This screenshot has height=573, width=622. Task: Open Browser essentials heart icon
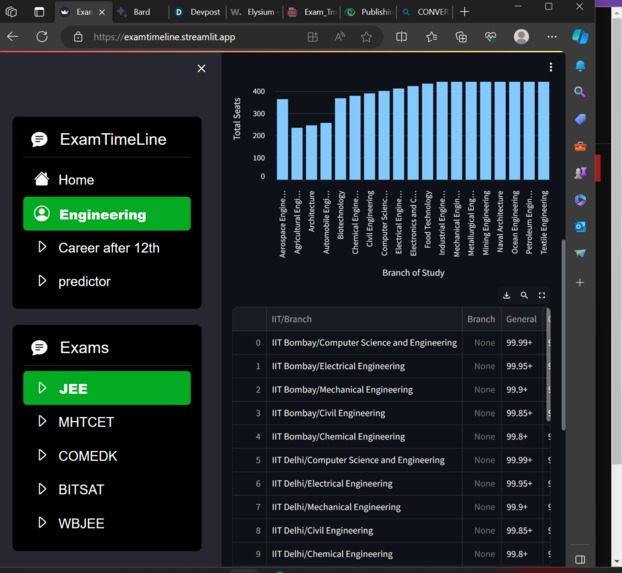491,37
